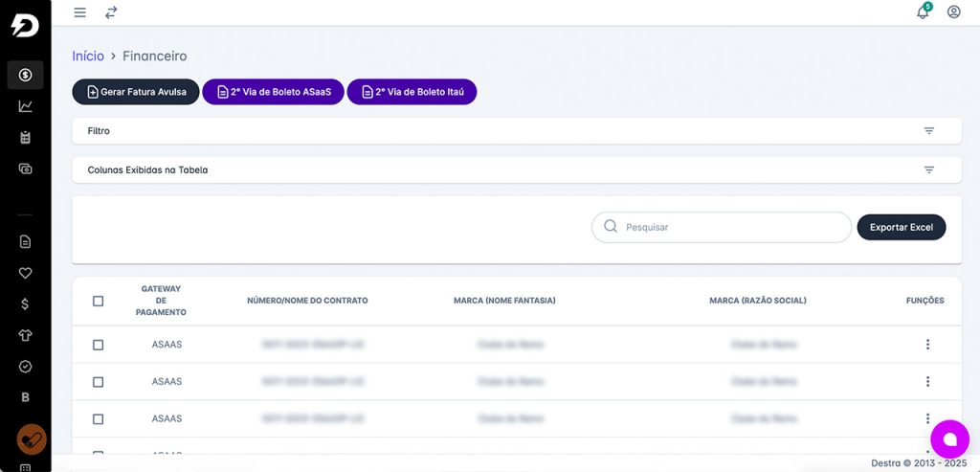This screenshot has width=980, height=472.
Task: Open the hamburger menu in top bar
Action: click(x=80, y=12)
